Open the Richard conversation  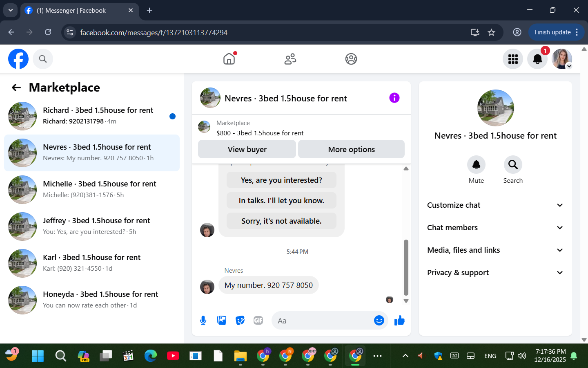click(x=92, y=116)
